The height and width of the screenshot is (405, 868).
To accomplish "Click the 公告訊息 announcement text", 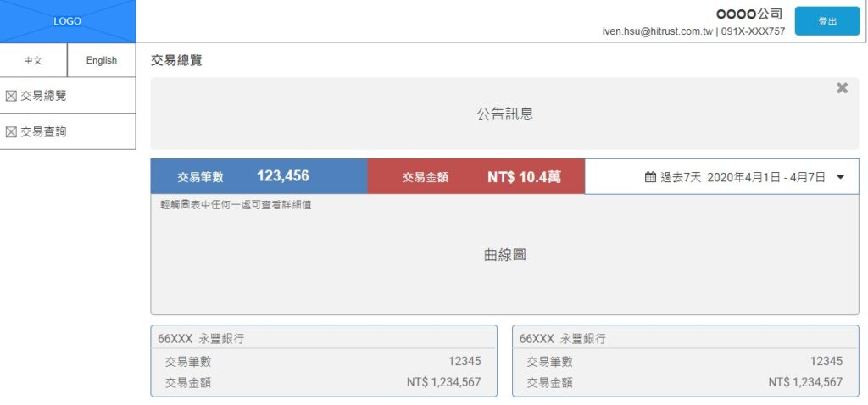I will [504, 114].
